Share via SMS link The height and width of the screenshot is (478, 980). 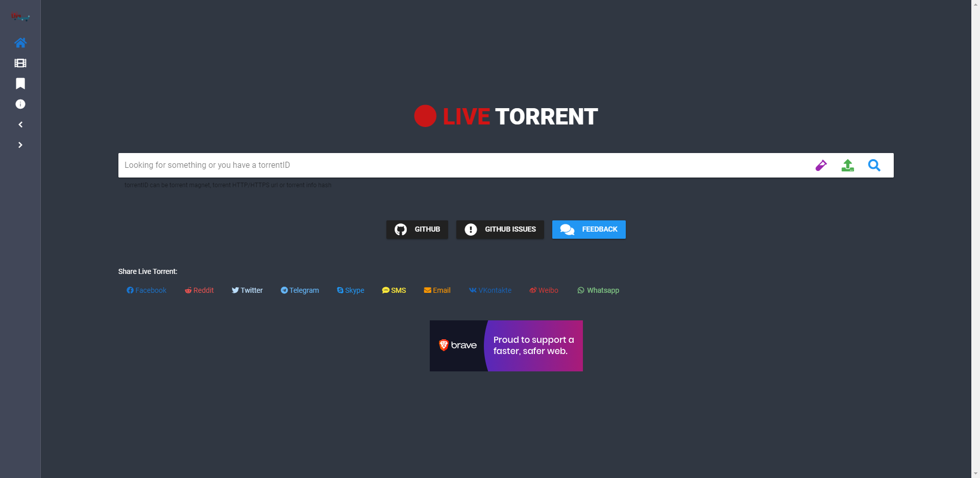click(x=394, y=290)
